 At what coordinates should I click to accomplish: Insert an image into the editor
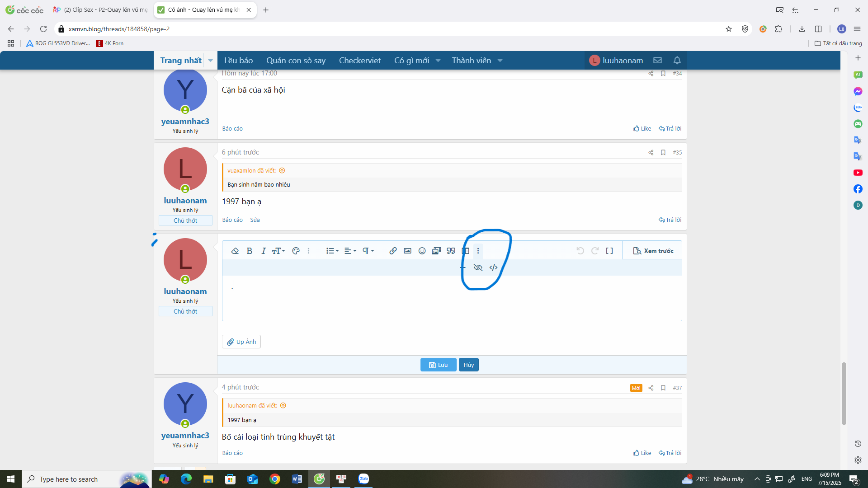click(407, 251)
